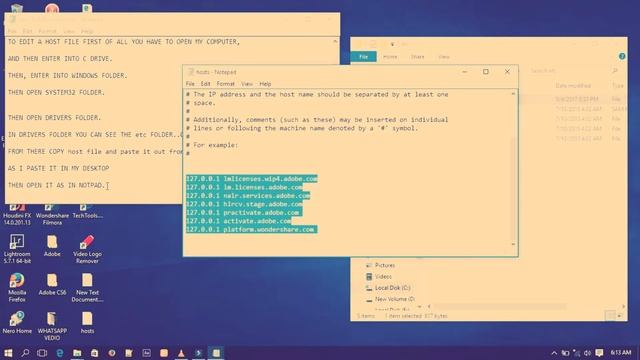The image size is (640, 360).
Task: Open the Wondershare Filmora desktop shortcut
Action: [x=52, y=215]
